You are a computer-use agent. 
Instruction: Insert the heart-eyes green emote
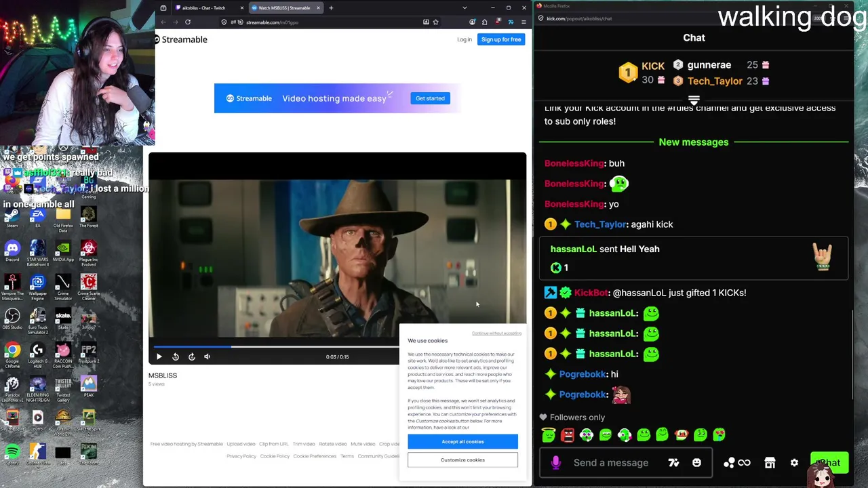[719, 434]
